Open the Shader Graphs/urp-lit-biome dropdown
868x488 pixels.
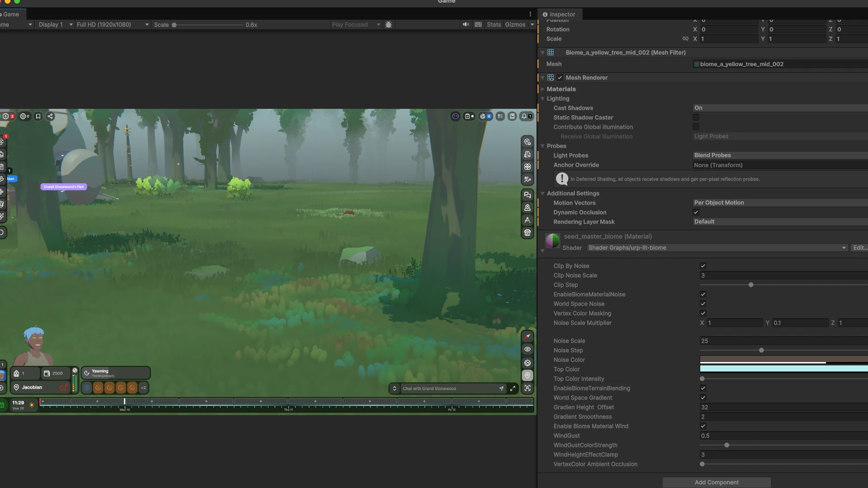coord(717,248)
